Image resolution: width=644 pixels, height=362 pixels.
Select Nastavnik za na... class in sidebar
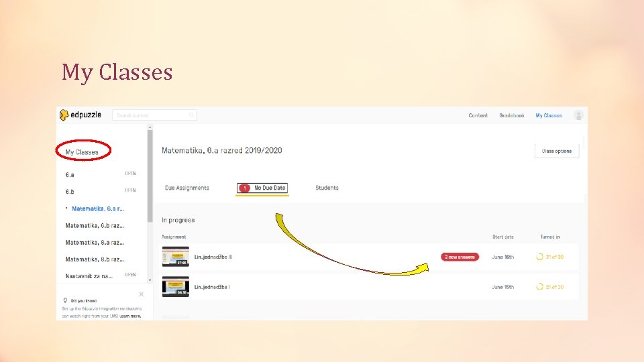point(89,276)
